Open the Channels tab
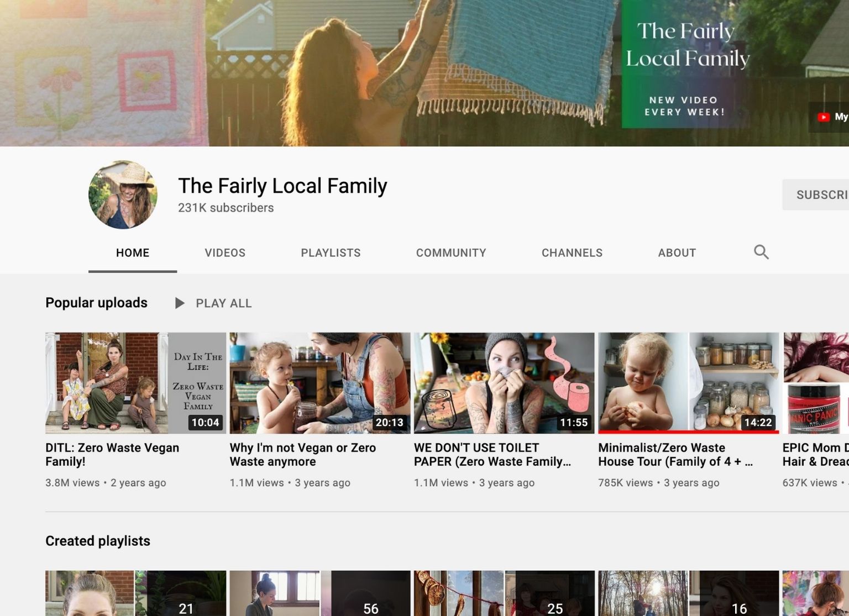The height and width of the screenshot is (616, 849). pyautogui.click(x=572, y=253)
